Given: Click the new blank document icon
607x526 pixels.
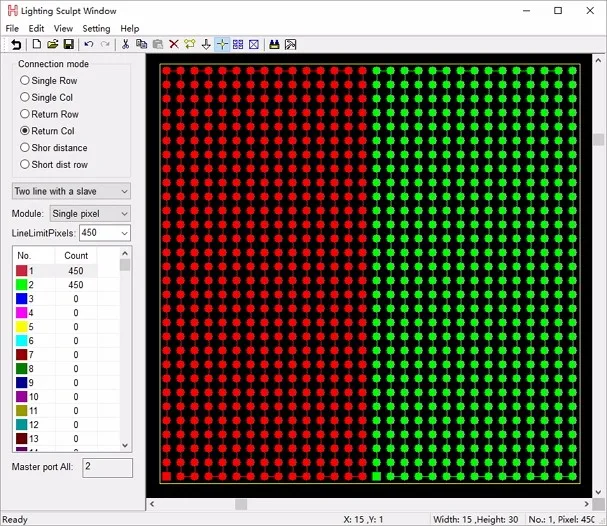Looking at the screenshot, I should point(37,44).
